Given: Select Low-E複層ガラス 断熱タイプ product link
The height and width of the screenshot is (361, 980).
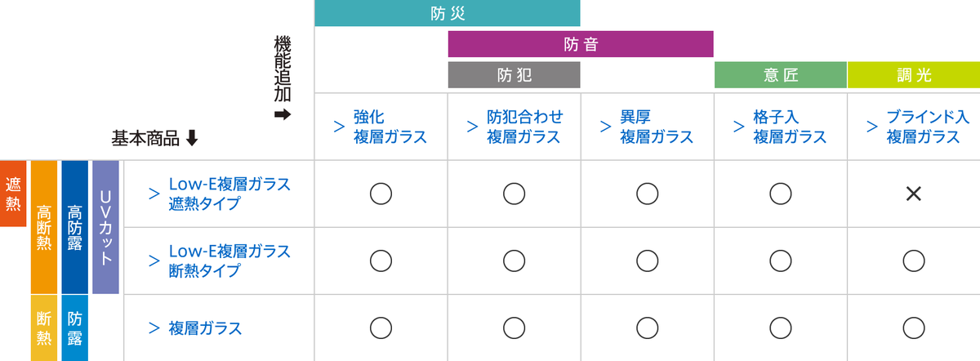Looking at the screenshot, I should 229,261.
